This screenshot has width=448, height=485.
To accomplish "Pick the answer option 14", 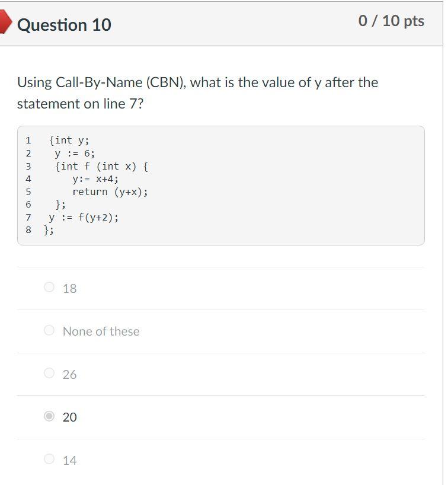I will 50,460.
